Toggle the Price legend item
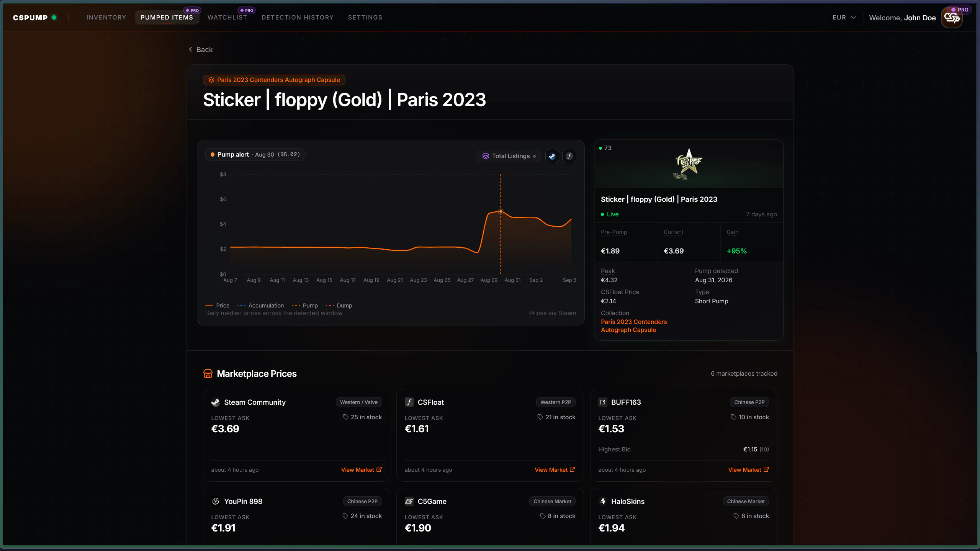The height and width of the screenshot is (551, 980). point(217,306)
